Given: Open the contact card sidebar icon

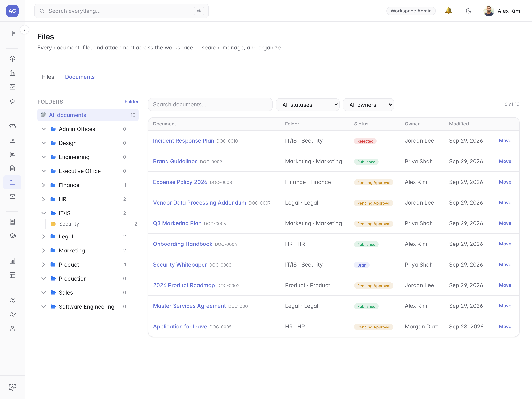Looking at the screenshot, I should pyautogui.click(x=12, y=87).
